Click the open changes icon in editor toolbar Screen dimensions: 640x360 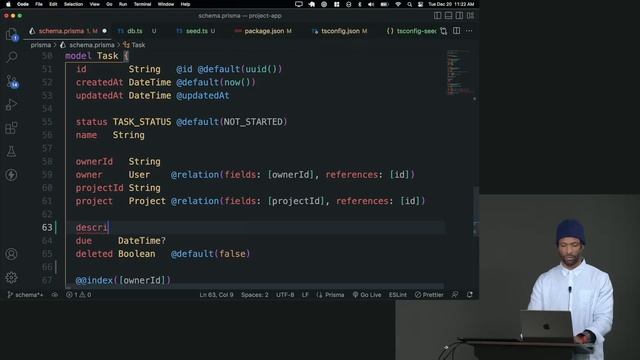[444, 31]
